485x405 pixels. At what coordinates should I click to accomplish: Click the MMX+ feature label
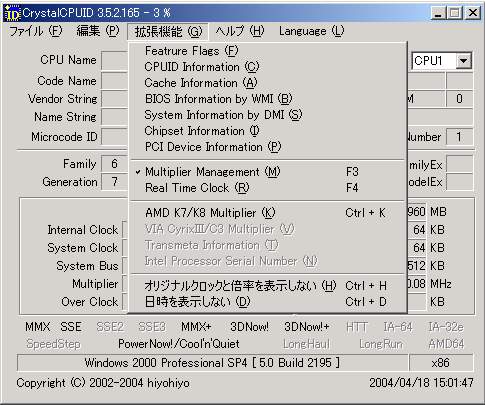[x=196, y=327]
